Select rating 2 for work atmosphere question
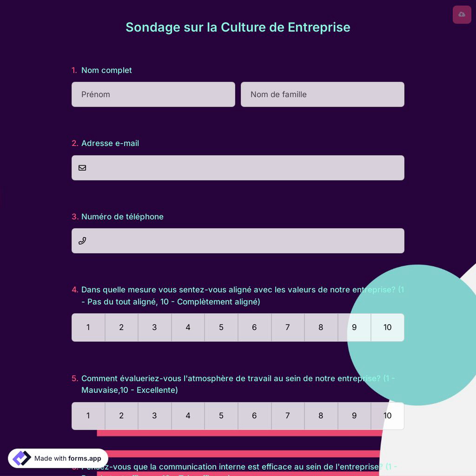This screenshot has height=476, width=476. (x=121, y=416)
